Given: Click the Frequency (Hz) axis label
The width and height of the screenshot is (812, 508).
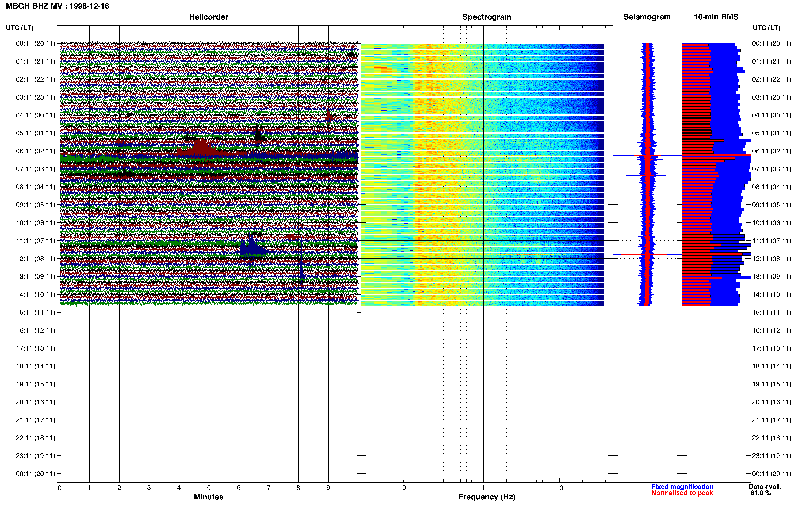Looking at the screenshot, I should pyautogui.click(x=487, y=497).
